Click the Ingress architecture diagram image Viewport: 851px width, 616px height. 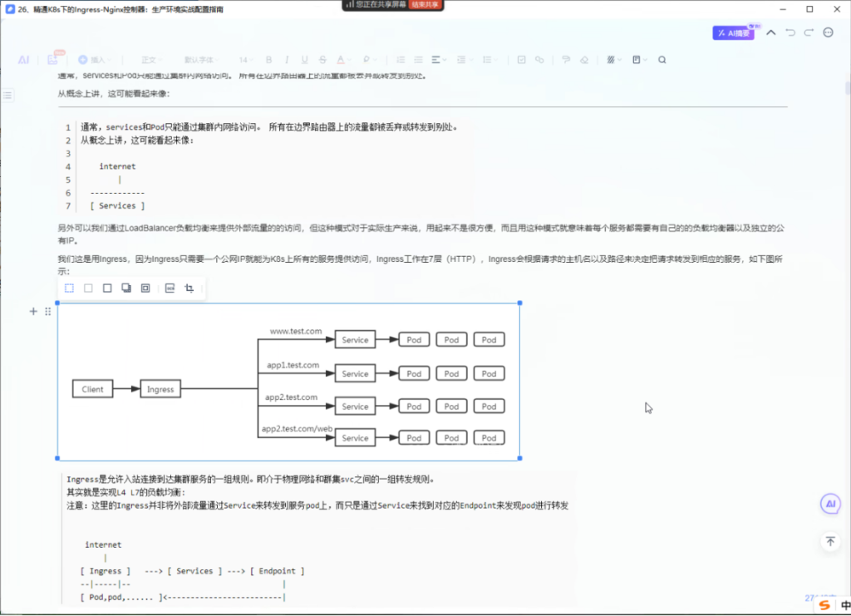(x=288, y=382)
